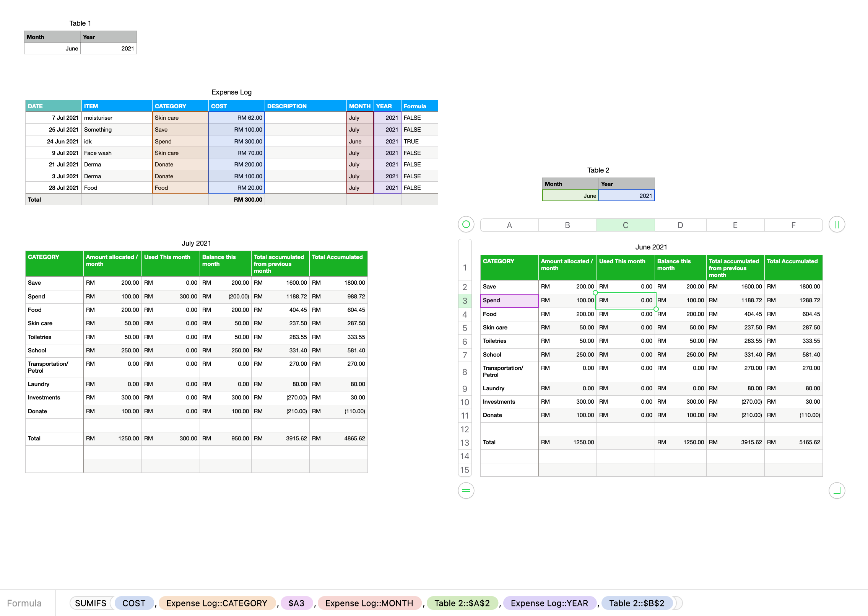Screen dimensions: 868x616
Task: Select the Expense Log::MONTH formula token
Action: (x=369, y=603)
